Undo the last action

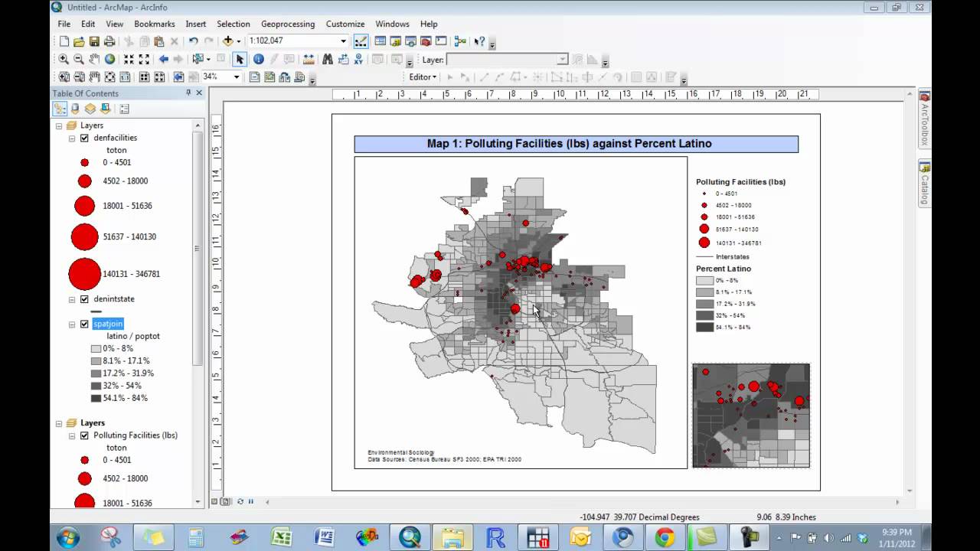click(x=193, y=41)
